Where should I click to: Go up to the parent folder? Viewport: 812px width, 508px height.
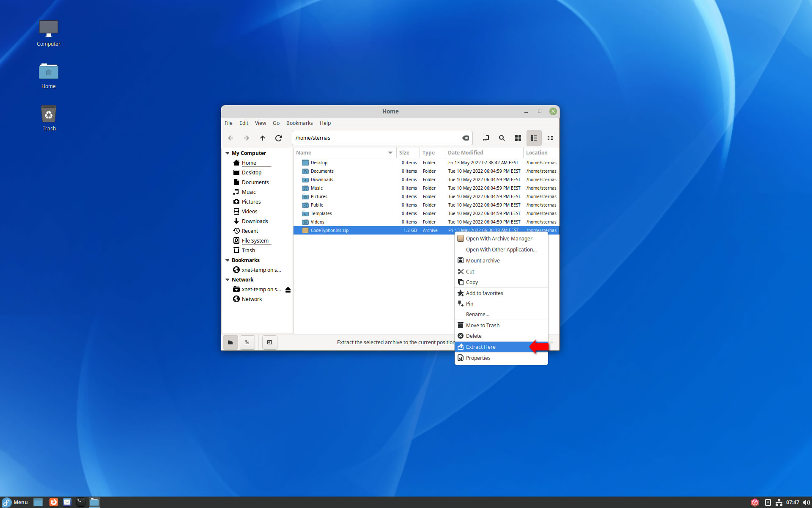pos(262,138)
